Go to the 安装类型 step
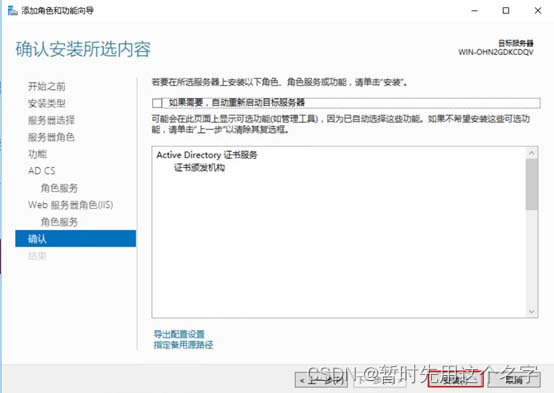Viewport: 554px width, 393px height. (x=47, y=103)
